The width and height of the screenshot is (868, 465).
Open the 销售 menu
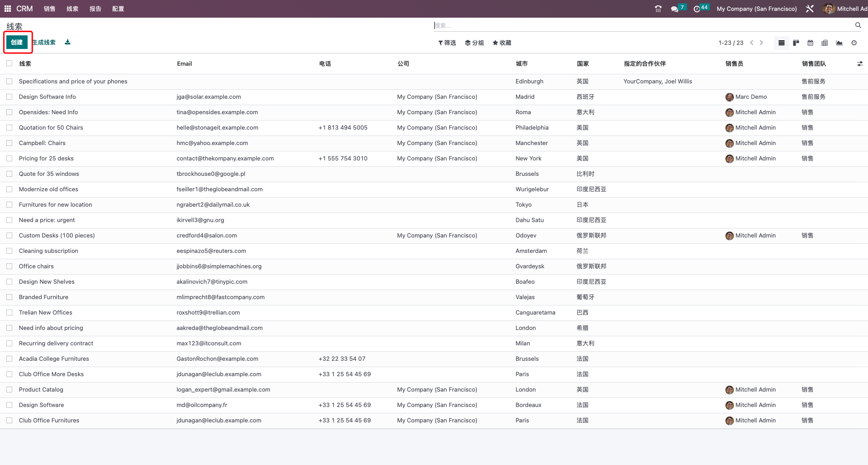[49, 9]
